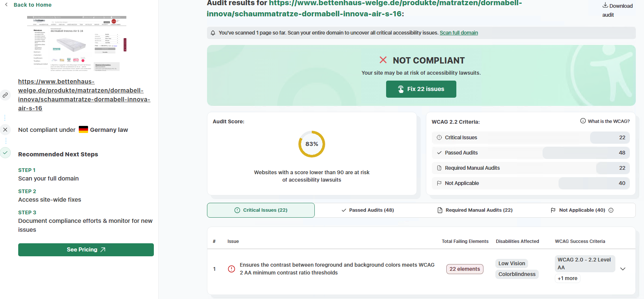Open the Required Manual Audits (22) tab
The width and height of the screenshot is (644, 299).
coord(475,210)
